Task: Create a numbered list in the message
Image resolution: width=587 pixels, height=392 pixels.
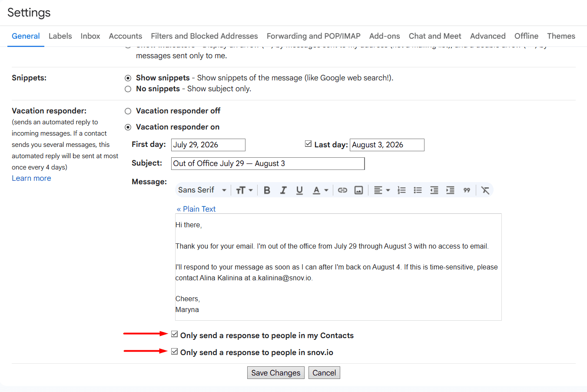Action: (401, 190)
